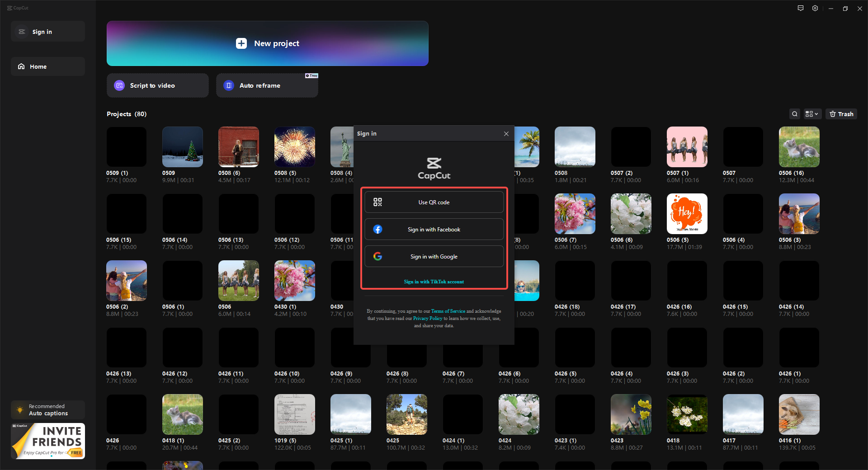The width and height of the screenshot is (868, 470).
Task: Launch the Auto reframe tool
Action: pyautogui.click(x=267, y=85)
